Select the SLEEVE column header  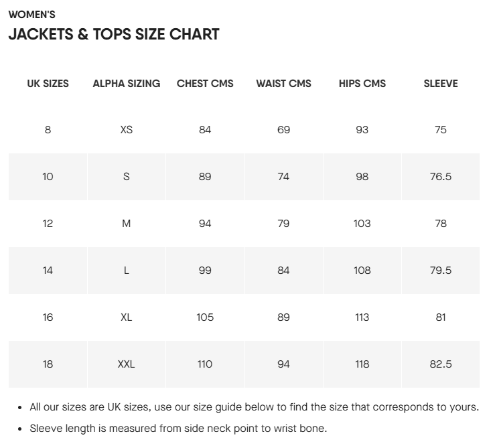tap(441, 84)
